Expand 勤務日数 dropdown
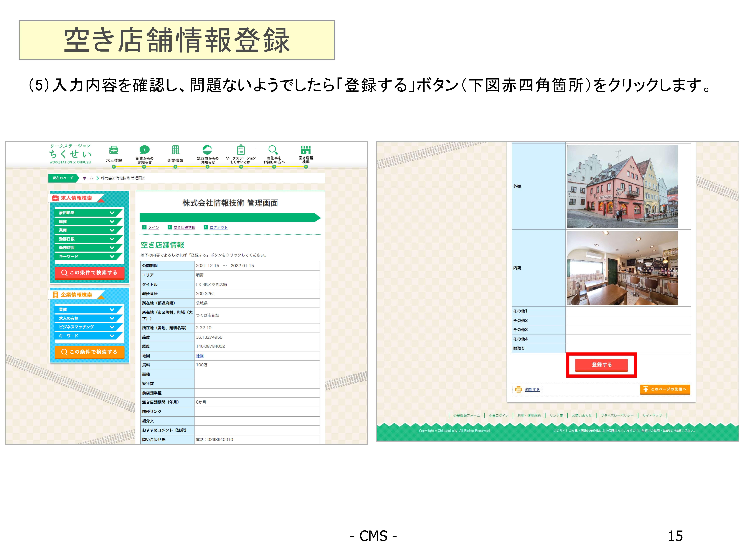This screenshot has height=560, width=747. click(x=89, y=239)
